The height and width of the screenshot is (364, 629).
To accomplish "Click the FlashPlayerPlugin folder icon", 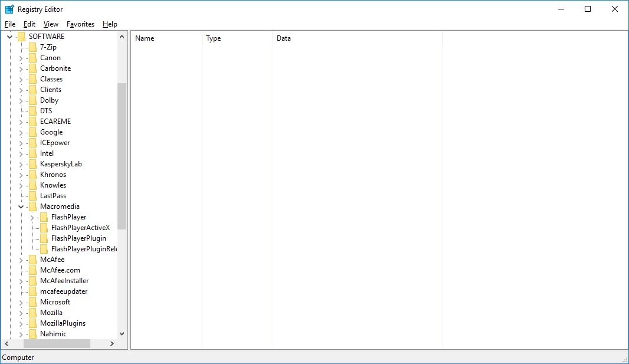I will tap(44, 238).
